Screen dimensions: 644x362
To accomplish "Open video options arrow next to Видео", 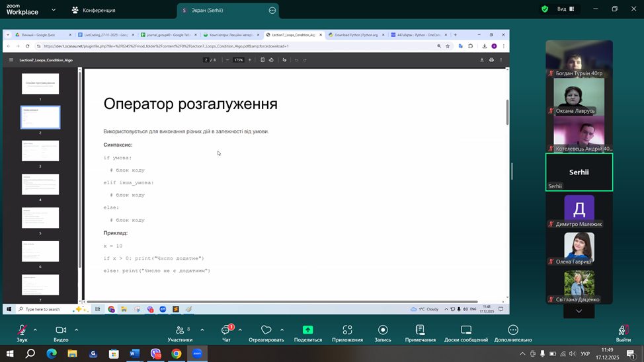I will tap(77, 330).
